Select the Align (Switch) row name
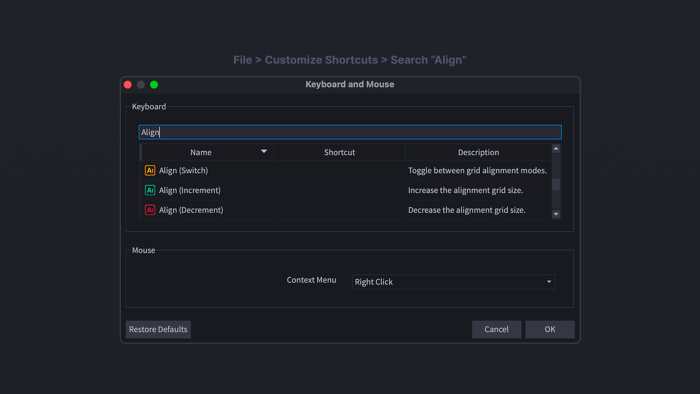The image size is (700, 394). coord(183,170)
